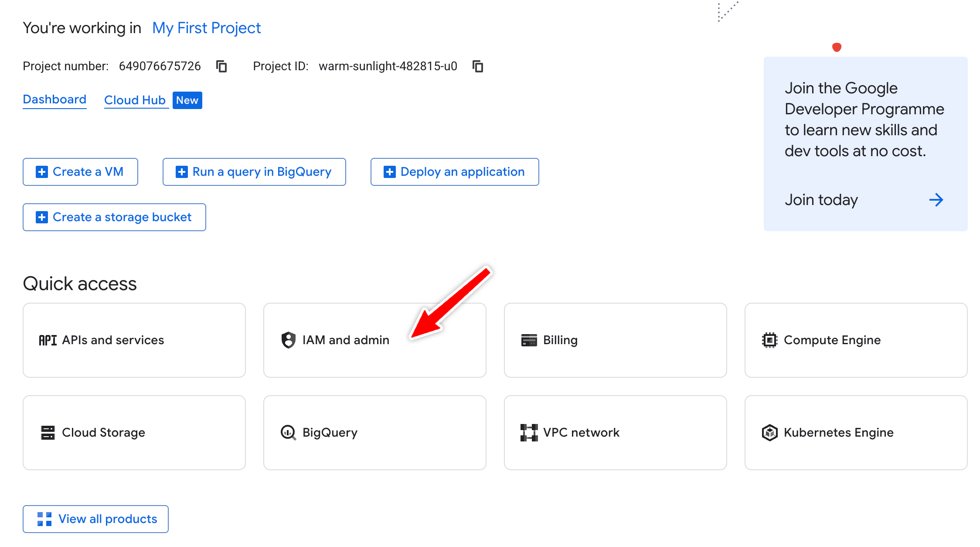
Task: Click the Join today arrow icon
Action: click(x=936, y=200)
